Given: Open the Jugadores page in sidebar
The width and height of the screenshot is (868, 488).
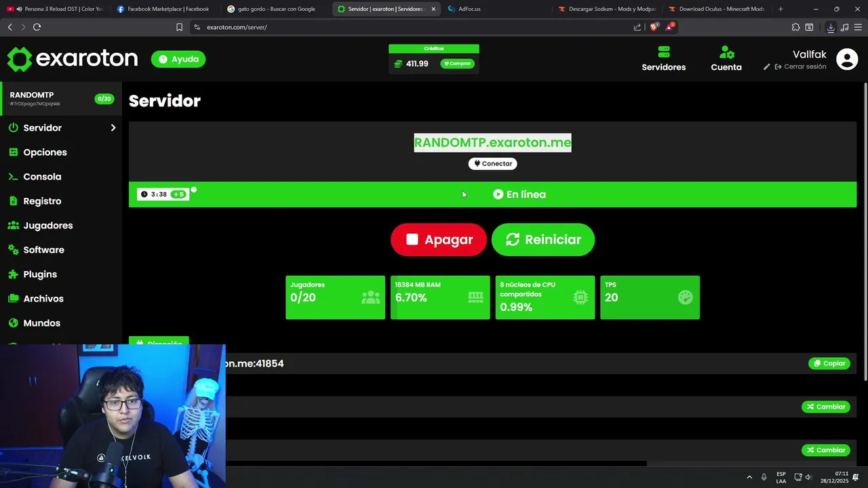Looking at the screenshot, I should (x=47, y=225).
